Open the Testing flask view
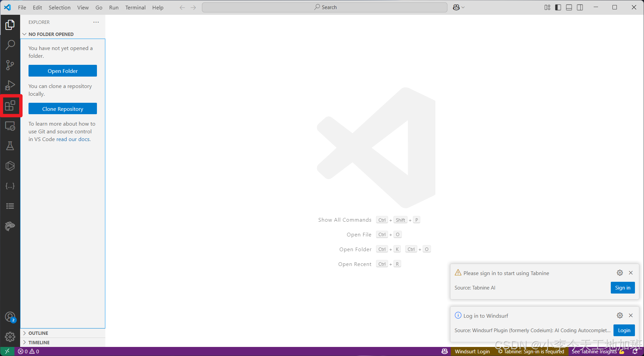This screenshot has width=644, height=356. click(x=10, y=146)
